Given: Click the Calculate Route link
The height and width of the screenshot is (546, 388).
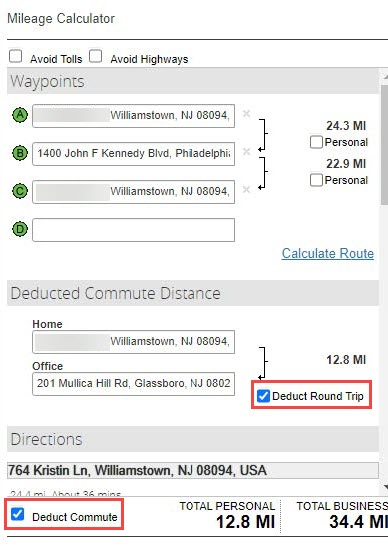Looking at the screenshot, I should pyautogui.click(x=328, y=253).
